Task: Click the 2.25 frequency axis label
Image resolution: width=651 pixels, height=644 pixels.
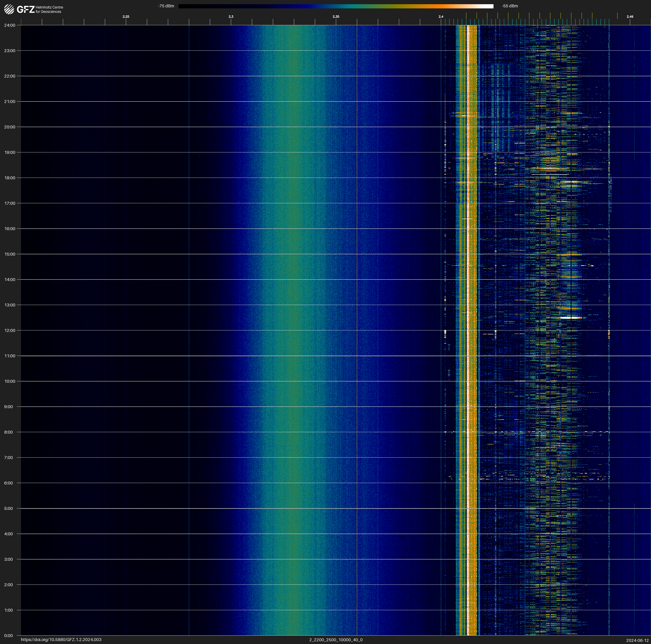Action: (126, 17)
